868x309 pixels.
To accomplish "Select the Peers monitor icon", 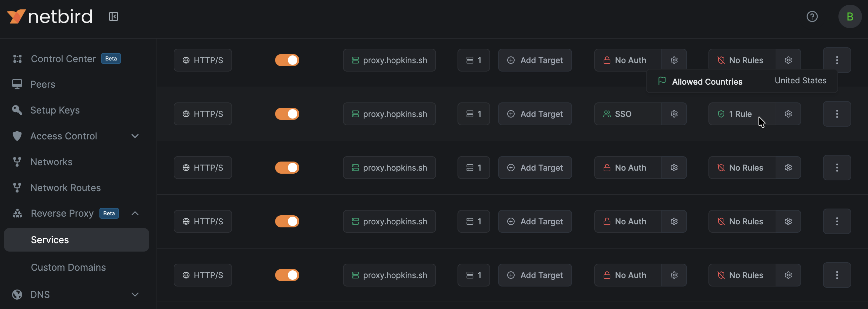I will tap(17, 84).
